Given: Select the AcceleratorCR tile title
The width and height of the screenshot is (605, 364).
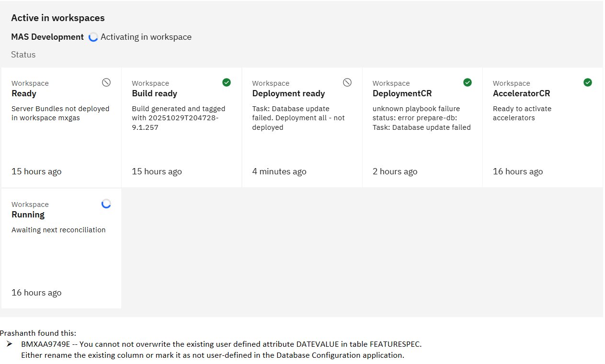Looking at the screenshot, I should pos(521,93).
